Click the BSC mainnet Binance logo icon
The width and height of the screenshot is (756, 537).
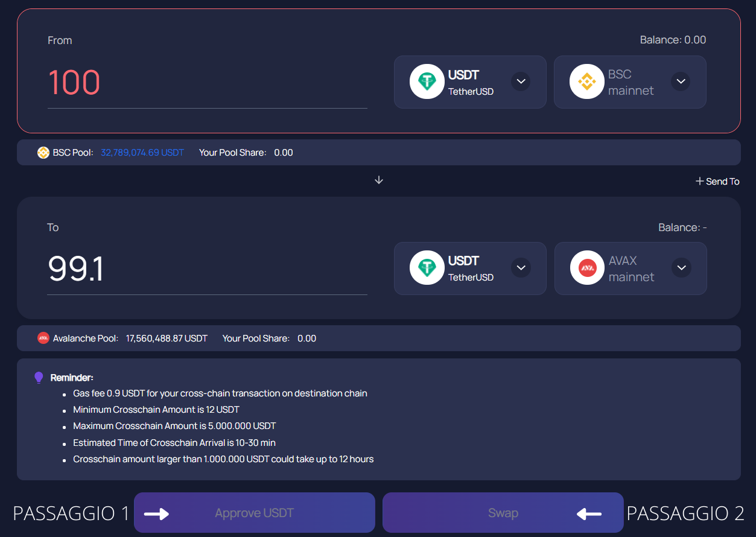(586, 81)
